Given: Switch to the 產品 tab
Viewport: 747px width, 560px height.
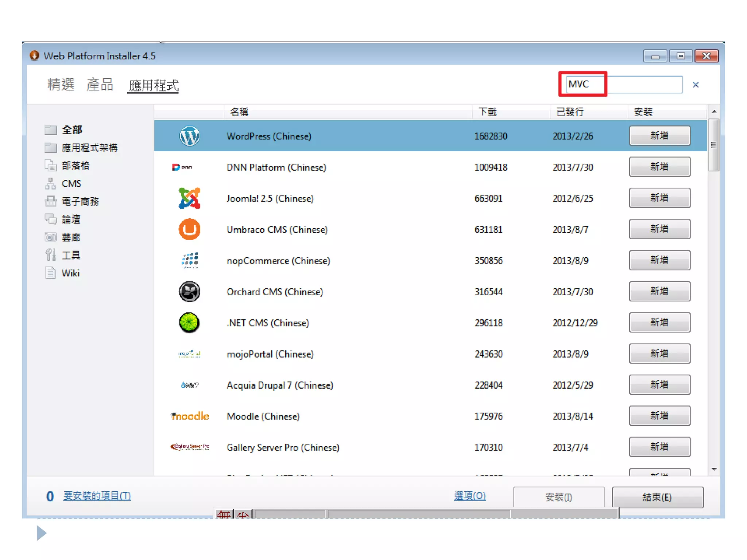Looking at the screenshot, I should pos(100,85).
